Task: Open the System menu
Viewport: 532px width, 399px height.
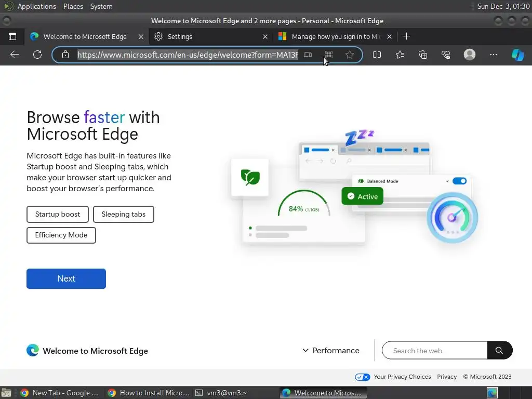Action: 101,6
